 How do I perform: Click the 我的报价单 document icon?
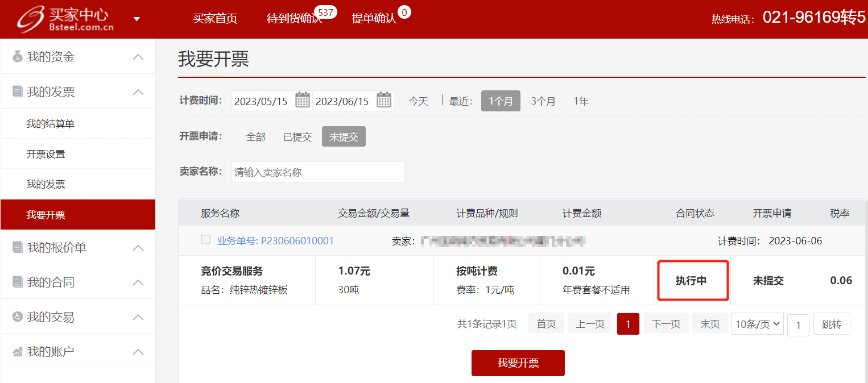(18, 248)
